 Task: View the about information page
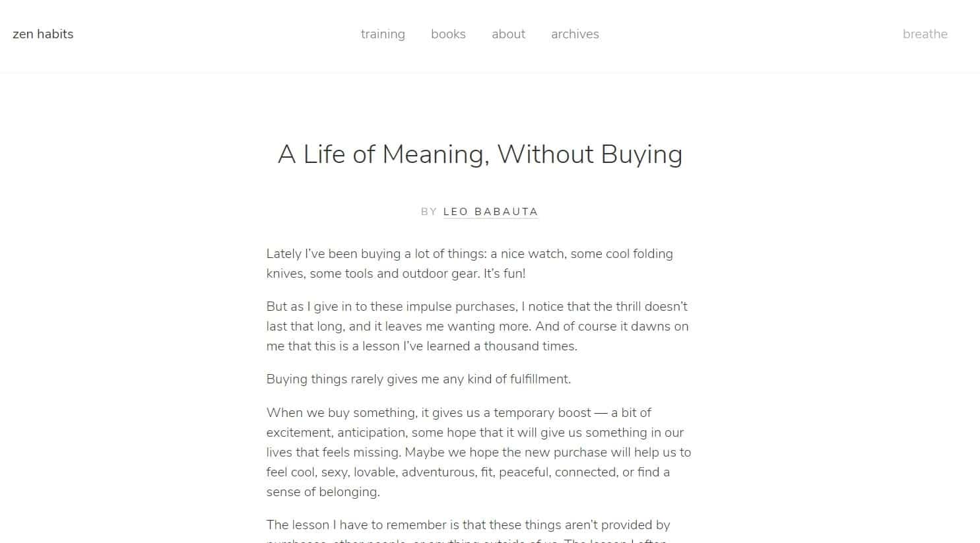508,34
